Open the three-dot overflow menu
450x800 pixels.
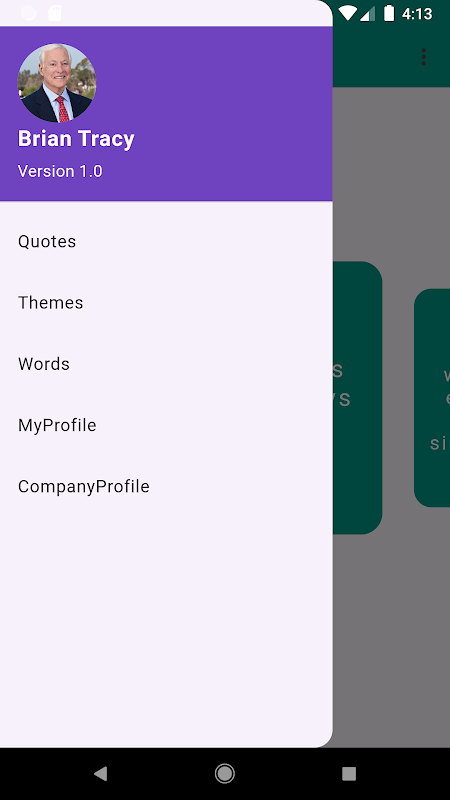tap(423, 57)
